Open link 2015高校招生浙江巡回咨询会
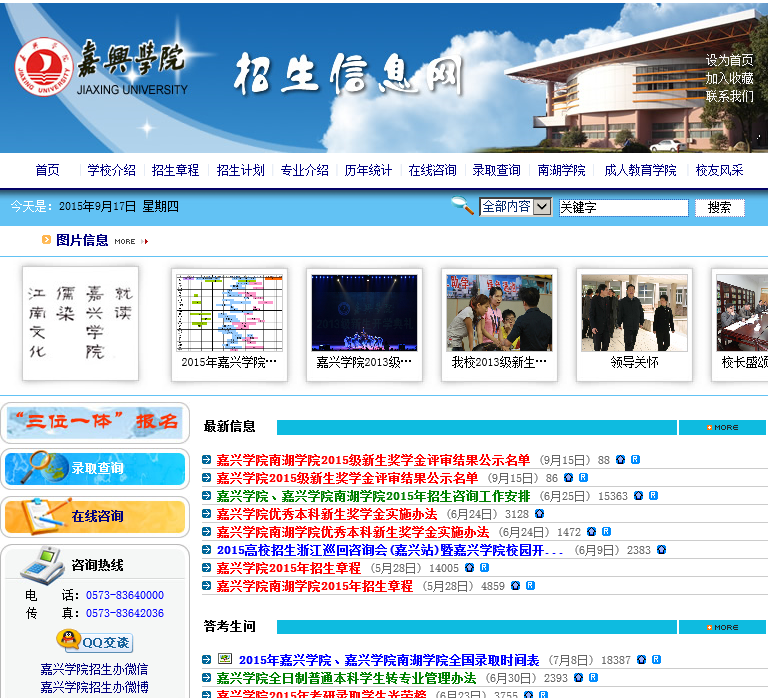Screen dimensions: 768x698 point(390,550)
